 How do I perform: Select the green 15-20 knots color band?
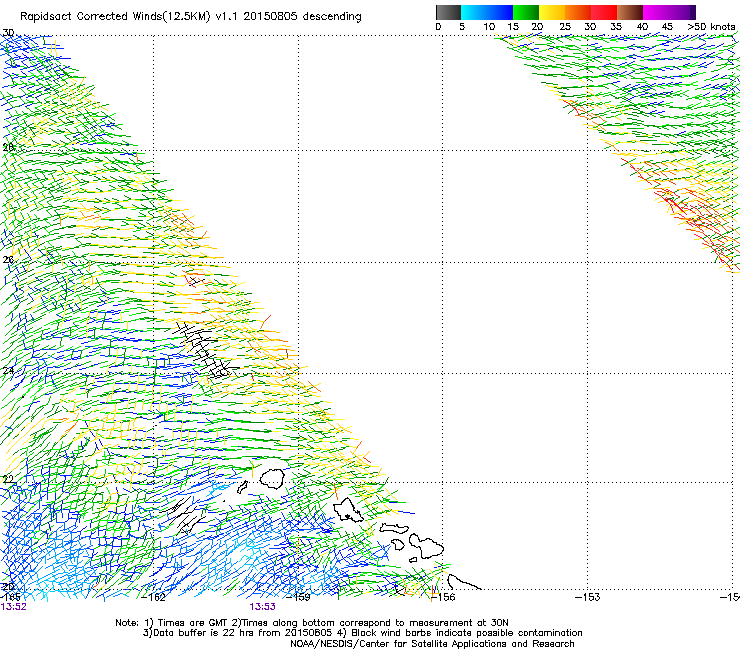pyautogui.click(x=526, y=12)
